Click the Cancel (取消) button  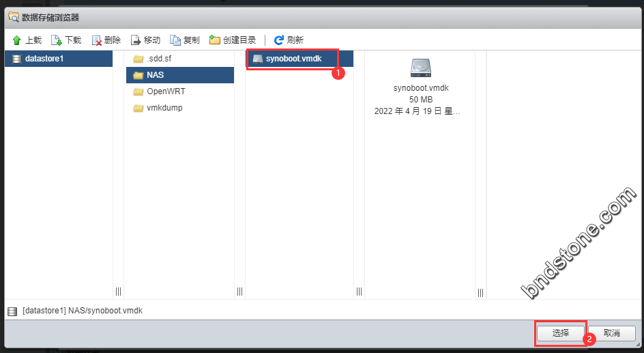612,333
